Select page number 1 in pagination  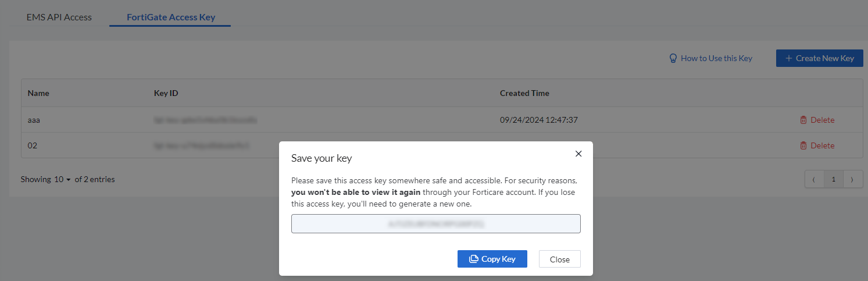833,179
